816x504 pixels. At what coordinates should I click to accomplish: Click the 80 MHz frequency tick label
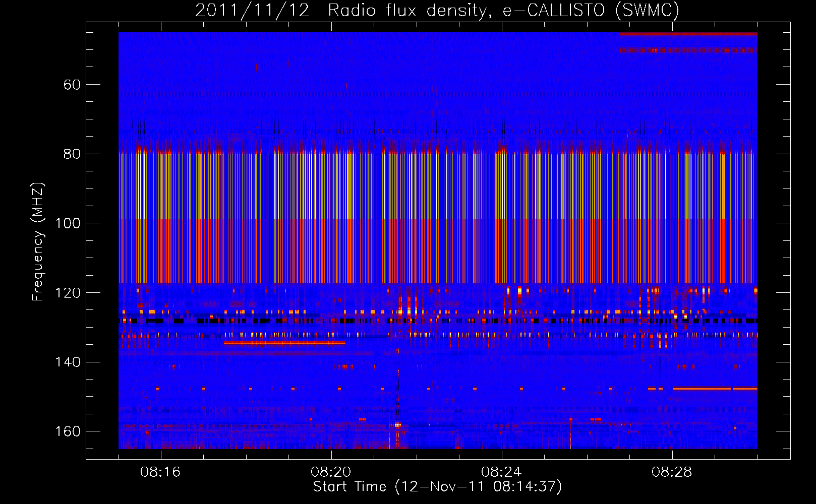tap(72, 154)
